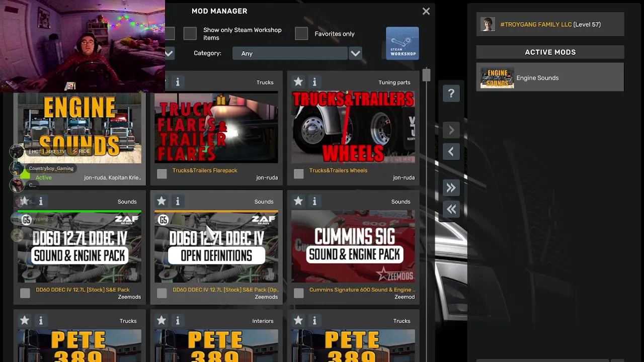Deactivate all mods with double left arrow

pyautogui.click(x=451, y=209)
